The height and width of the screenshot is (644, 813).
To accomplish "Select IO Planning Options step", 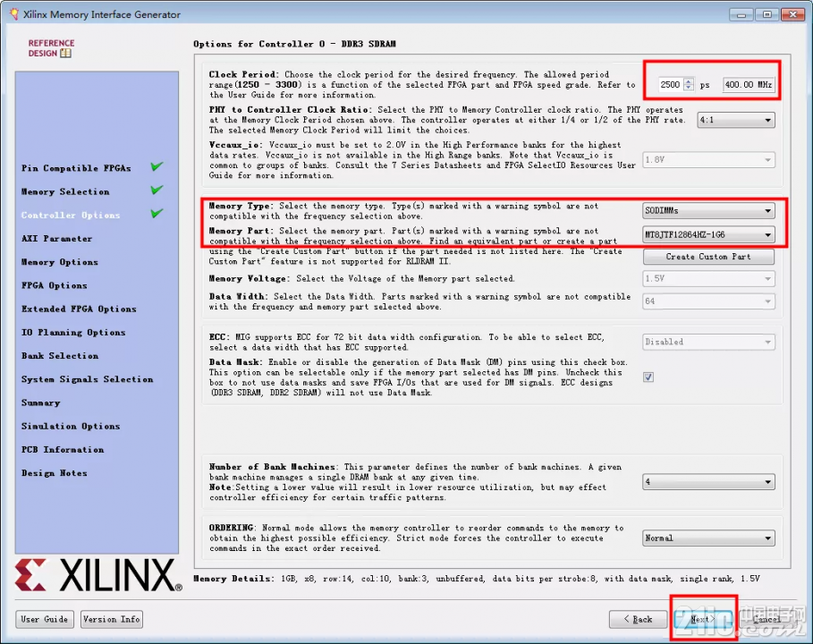I will click(73, 333).
